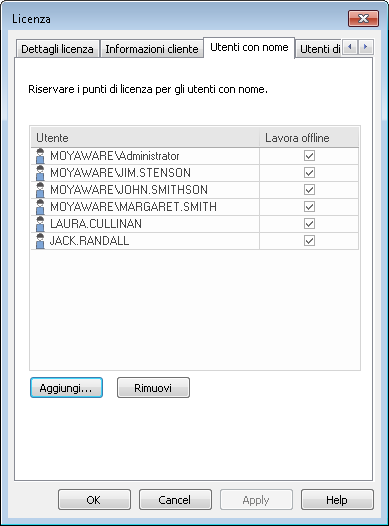
Task: Click the user icon beside MOYAWARE\JIM.STENSON
Action: (x=40, y=173)
